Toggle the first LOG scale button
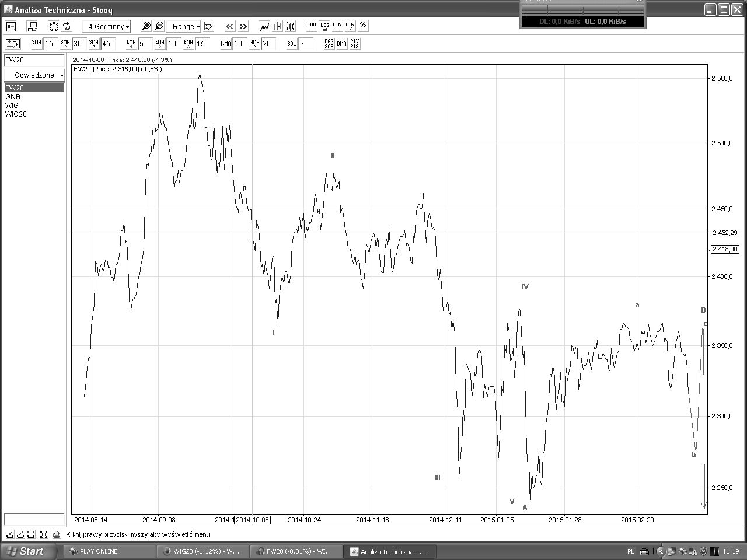This screenshot has height=560, width=747. tap(312, 26)
